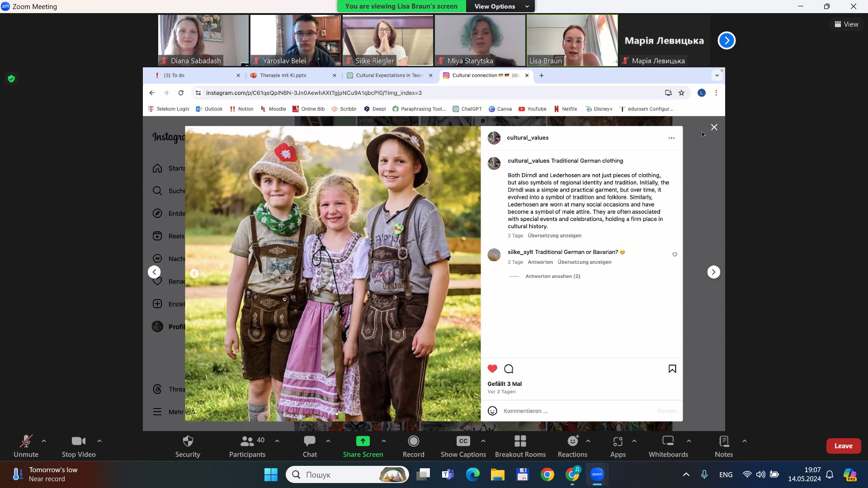
Task: Click the Record button icon
Action: [413, 441]
